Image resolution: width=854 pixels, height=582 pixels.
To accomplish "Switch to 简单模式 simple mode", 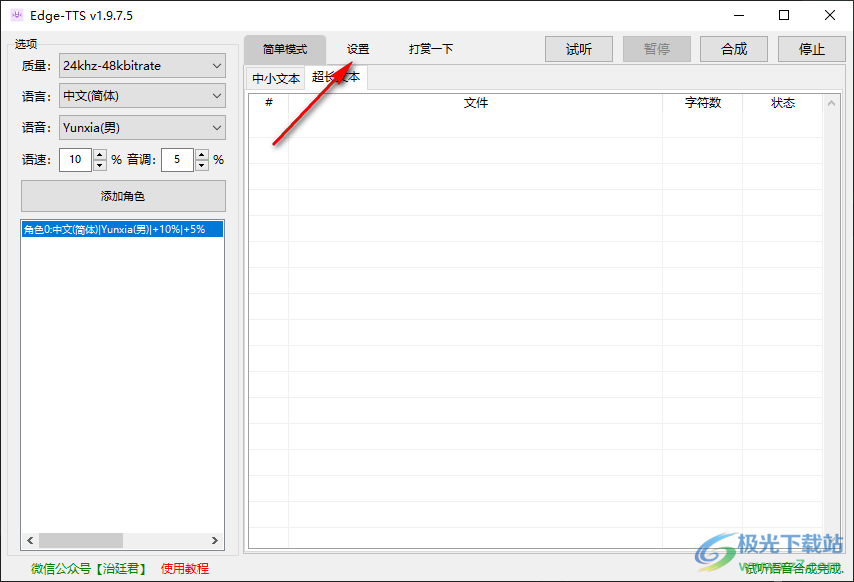I will click(x=285, y=50).
